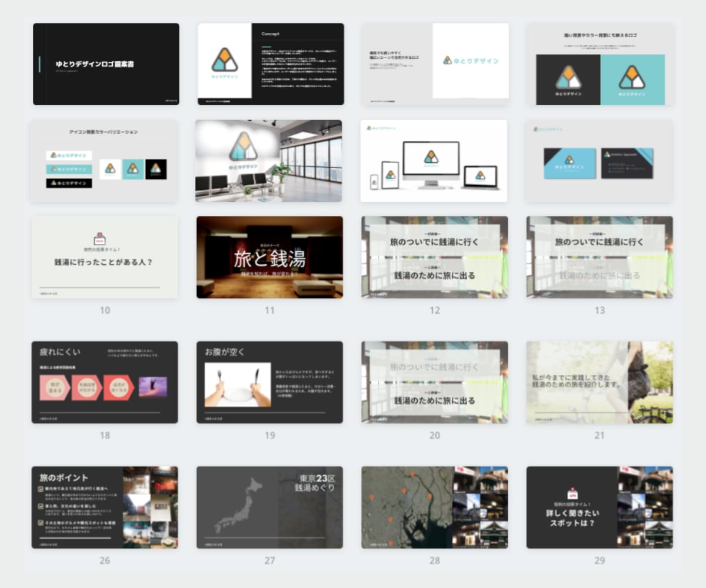Open slide 29 asking 詳しく聞きたいスポットは？

(x=600, y=507)
